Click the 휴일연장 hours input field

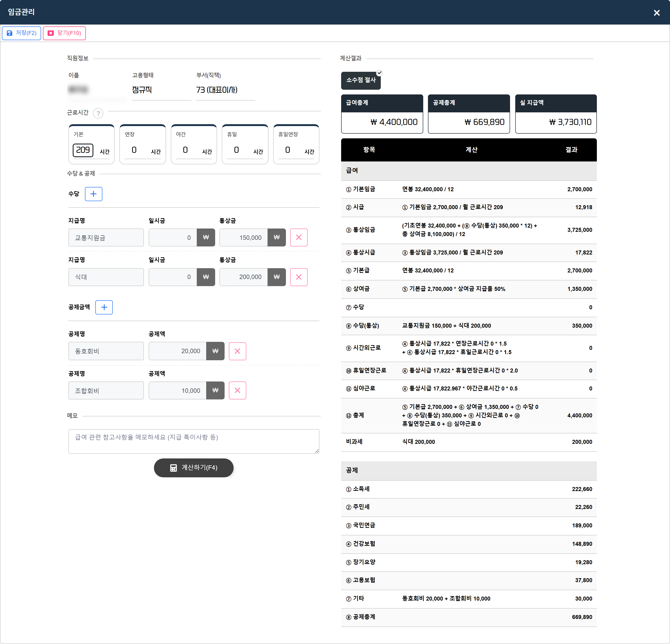pos(288,150)
